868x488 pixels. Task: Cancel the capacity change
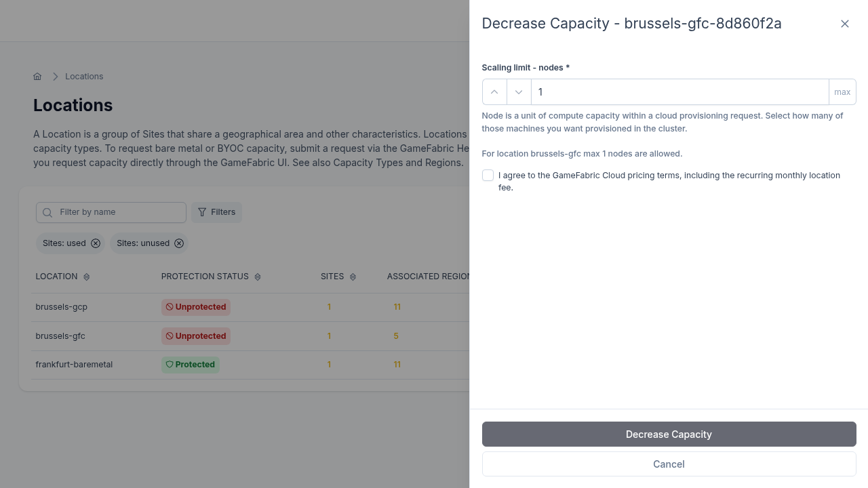coord(669,464)
